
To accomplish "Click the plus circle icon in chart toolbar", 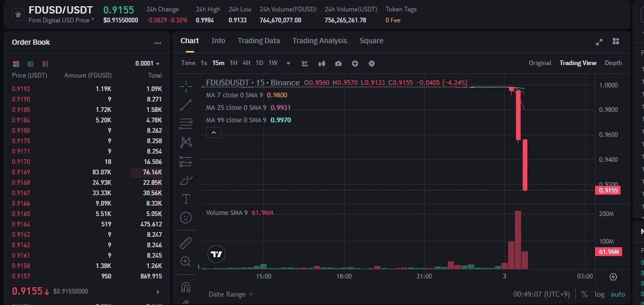I will [x=355, y=63].
